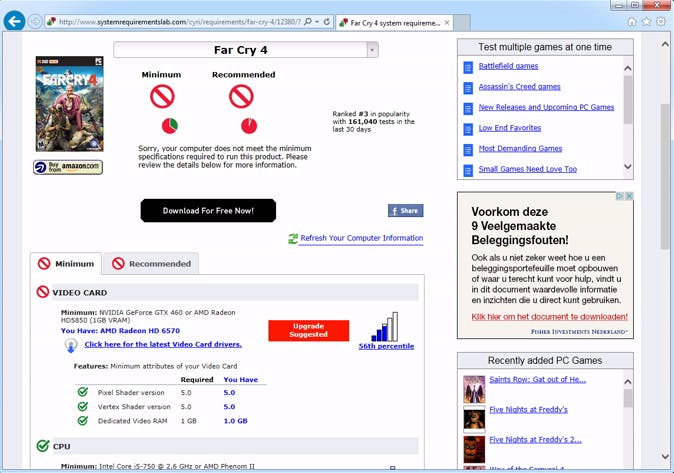This screenshot has width=674, height=473.
Task: Click scroll-up arrow in Test multiple games list
Action: [628, 68]
